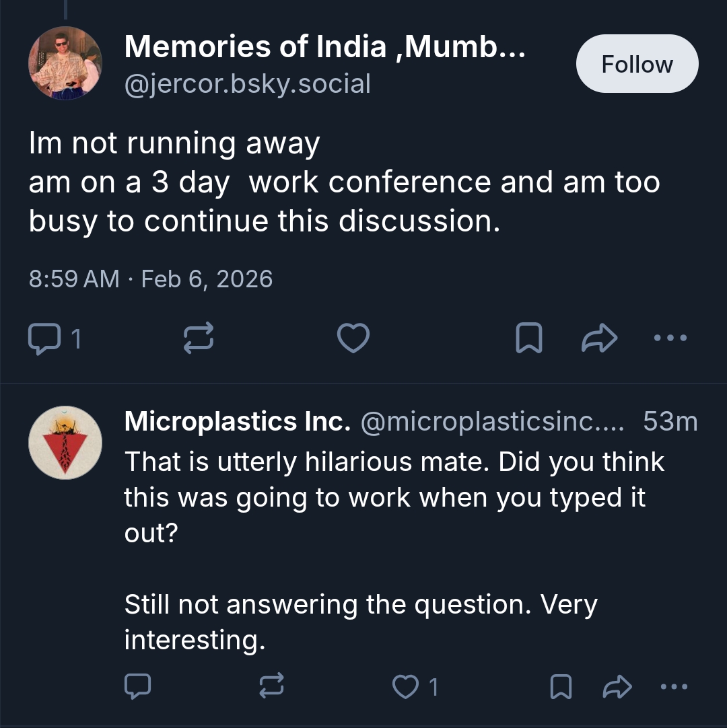Open more options on the main post

click(x=670, y=338)
